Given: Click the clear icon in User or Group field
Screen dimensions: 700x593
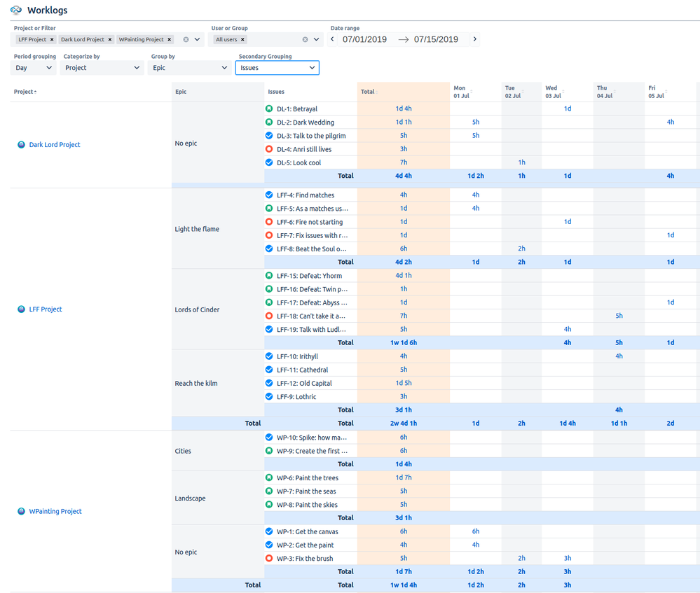Looking at the screenshot, I should [304, 39].
